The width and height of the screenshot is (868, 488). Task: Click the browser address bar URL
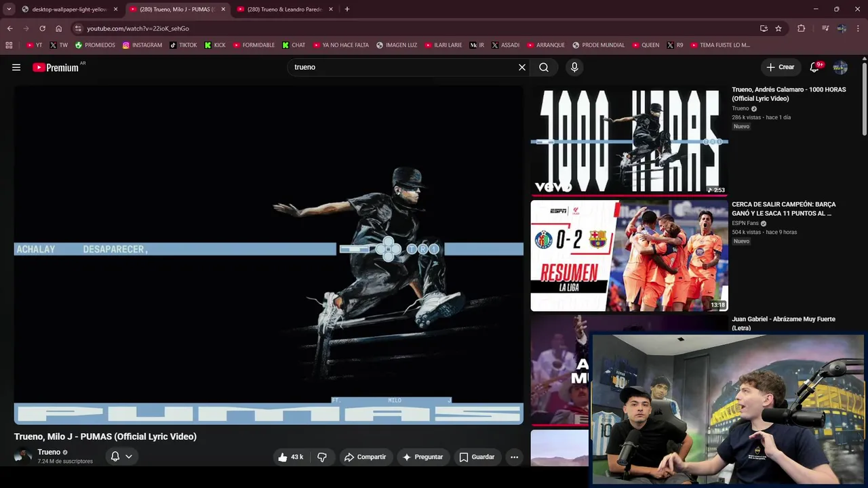click(x=138, y=28)
